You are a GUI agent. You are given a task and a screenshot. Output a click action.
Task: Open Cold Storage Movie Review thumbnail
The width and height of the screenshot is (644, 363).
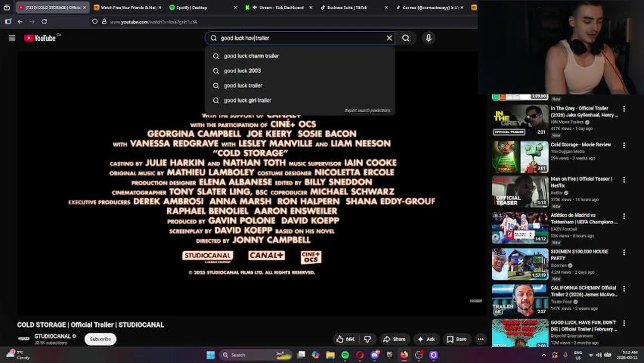click(520, 157)
